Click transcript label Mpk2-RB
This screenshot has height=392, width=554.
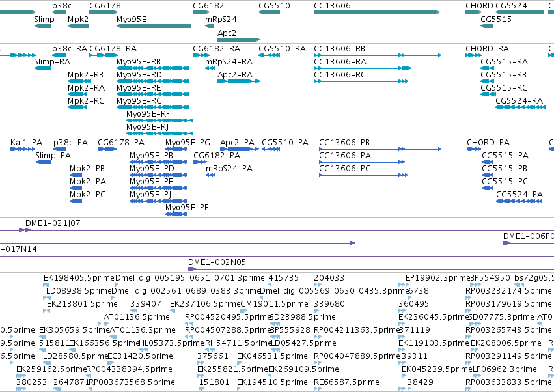click(85, 75)
